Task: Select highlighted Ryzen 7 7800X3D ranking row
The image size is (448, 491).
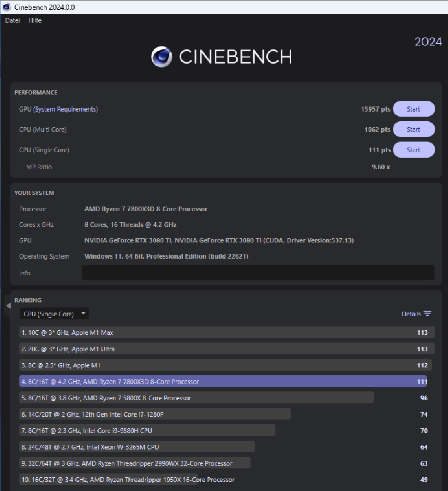Action: (223, 381)
